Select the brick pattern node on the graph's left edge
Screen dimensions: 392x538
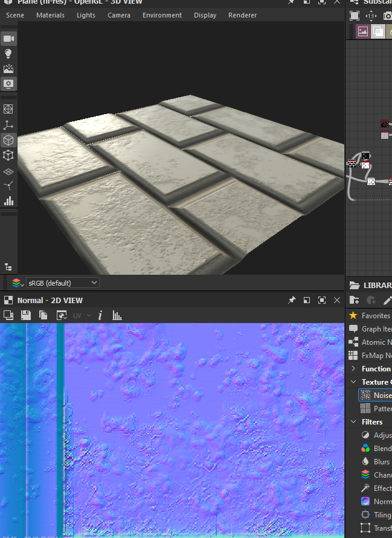(352, 163)
